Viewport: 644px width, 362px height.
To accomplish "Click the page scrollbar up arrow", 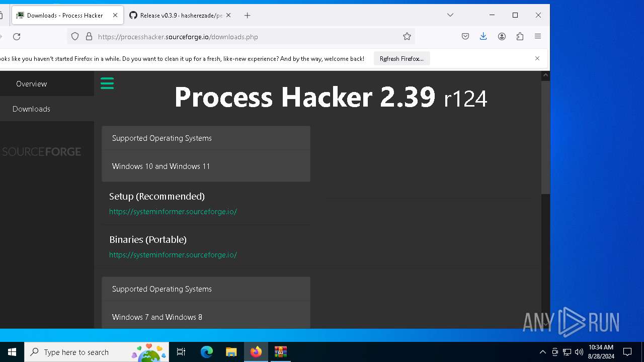I will pos(545,76).
